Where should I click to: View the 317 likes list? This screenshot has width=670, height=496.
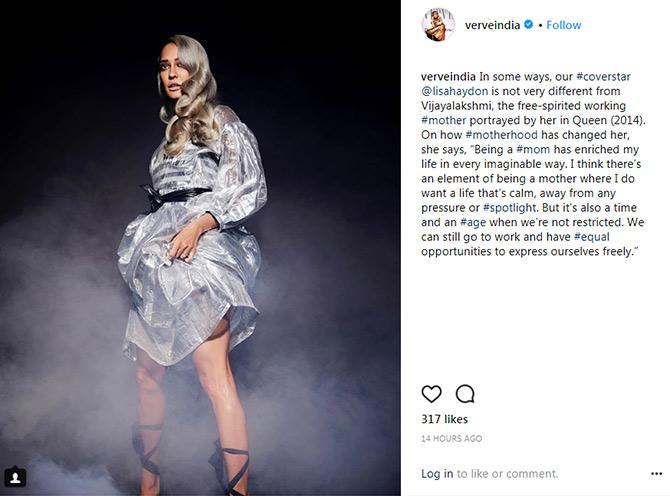point(444,419)
